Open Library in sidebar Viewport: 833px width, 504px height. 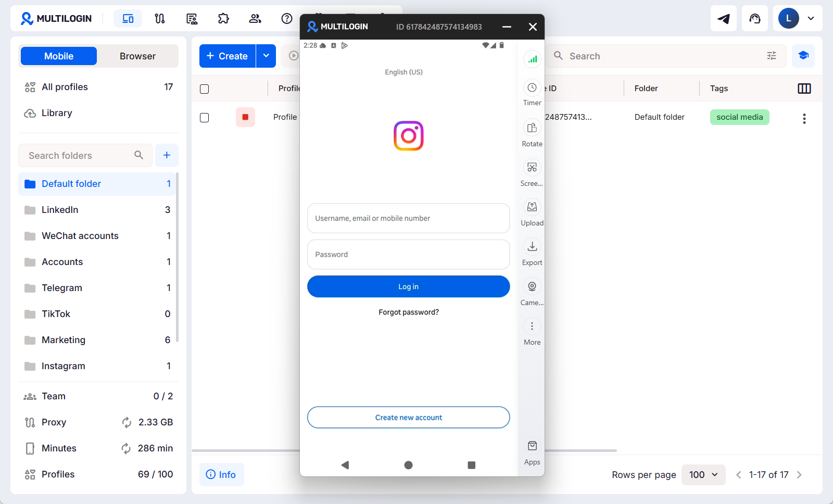pyautogui.click(x=98, y=113)
